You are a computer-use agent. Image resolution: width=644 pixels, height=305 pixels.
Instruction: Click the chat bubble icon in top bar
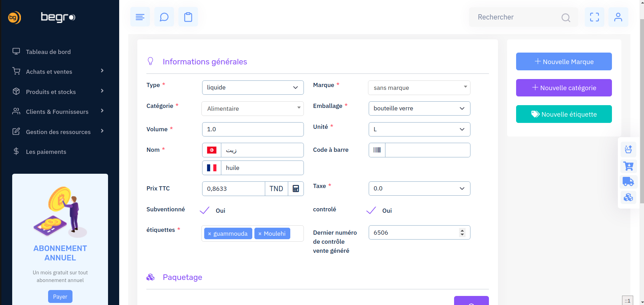164,17
